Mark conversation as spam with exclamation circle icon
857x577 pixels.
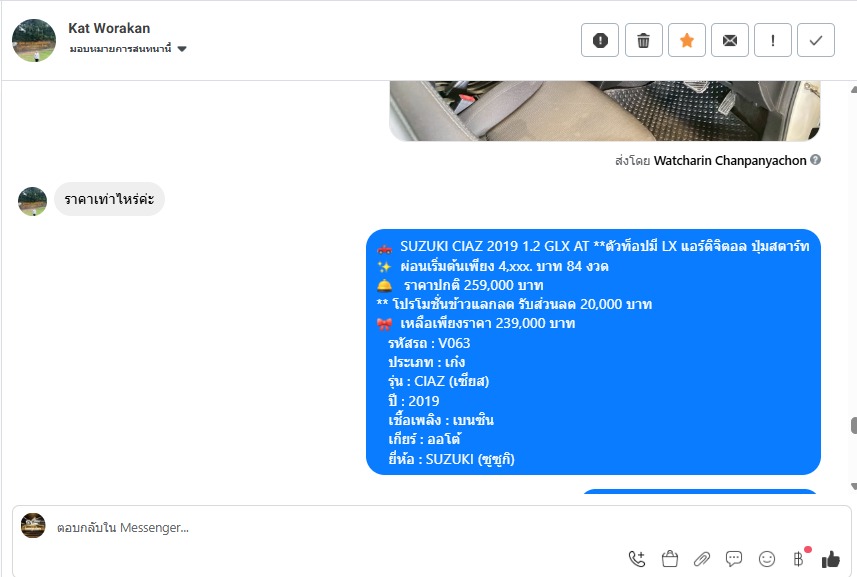coord(600,40)
